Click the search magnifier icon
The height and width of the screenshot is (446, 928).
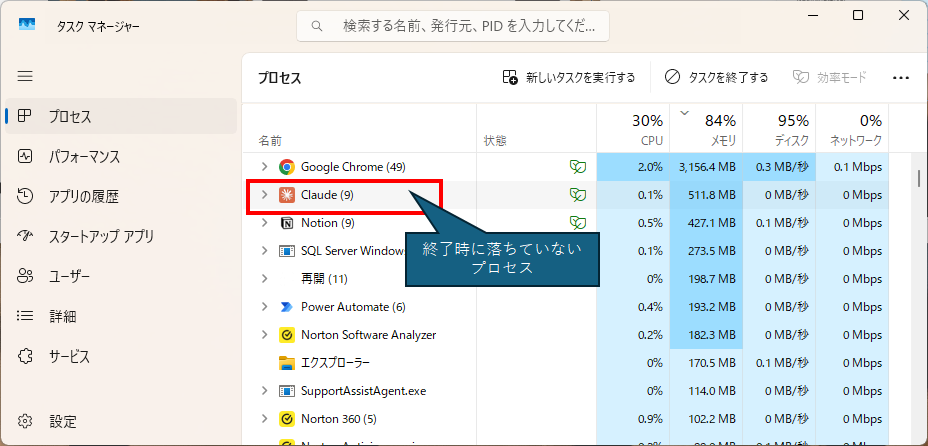click(x=317, y=25)
